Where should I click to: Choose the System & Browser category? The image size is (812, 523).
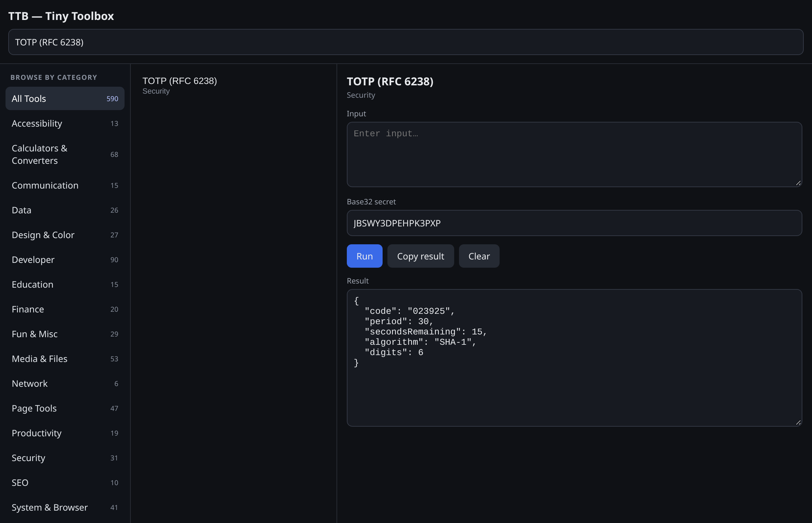(65, 507)
